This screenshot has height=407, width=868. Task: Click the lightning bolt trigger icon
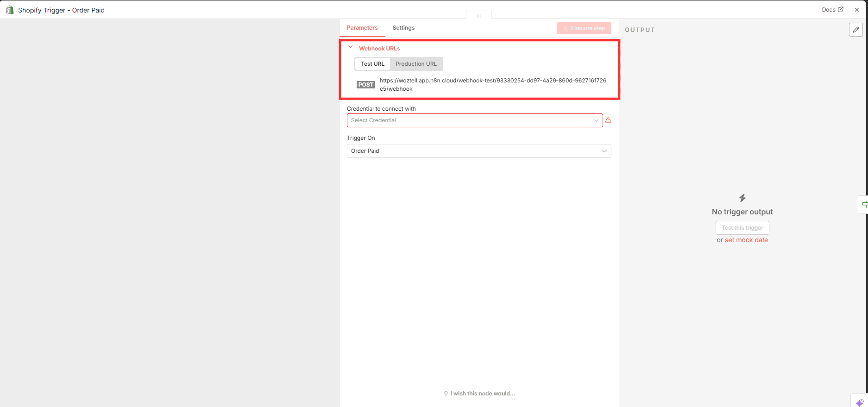click(742, 198)
